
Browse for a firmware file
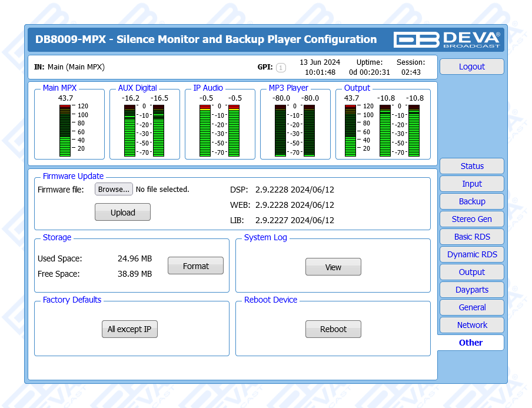click(114, 190)
